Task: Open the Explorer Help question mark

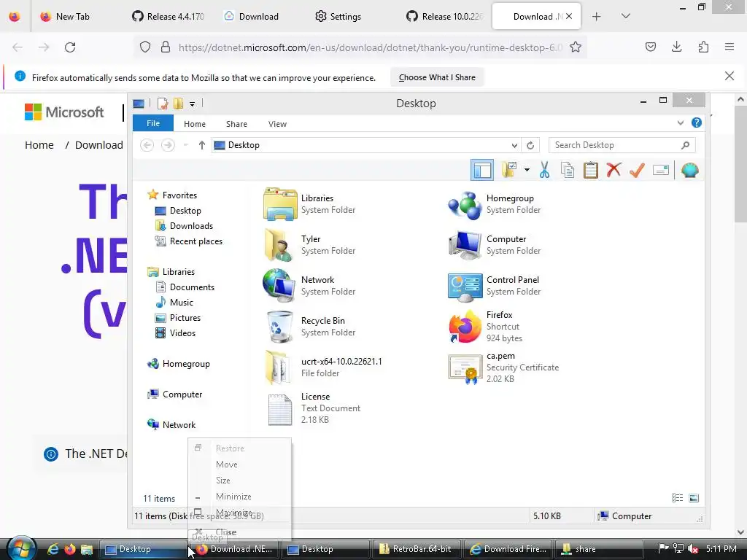Action: (x=696, y=122)
